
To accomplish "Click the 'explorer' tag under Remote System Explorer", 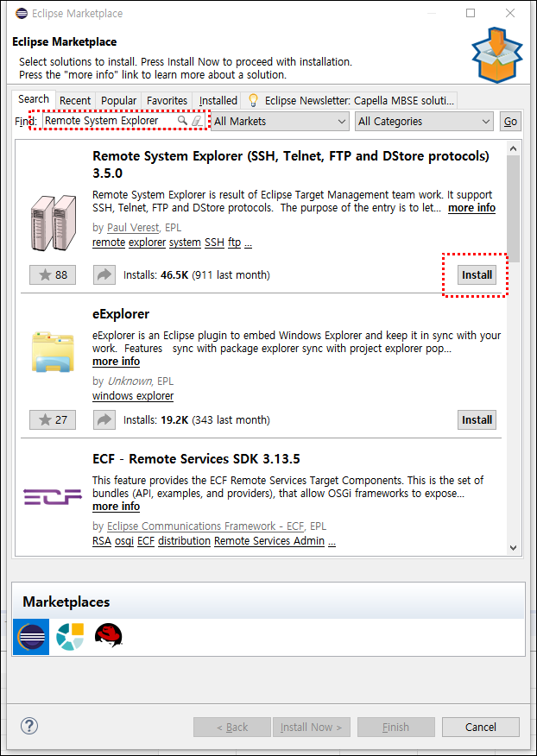I will [x=147, y=243].
